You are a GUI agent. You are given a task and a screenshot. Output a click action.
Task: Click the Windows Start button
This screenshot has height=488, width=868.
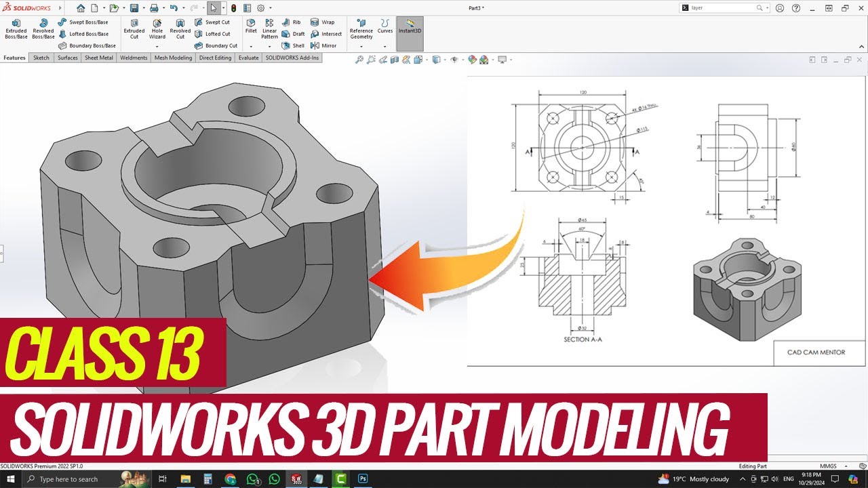pyautogui.click(x=12, y=479)
